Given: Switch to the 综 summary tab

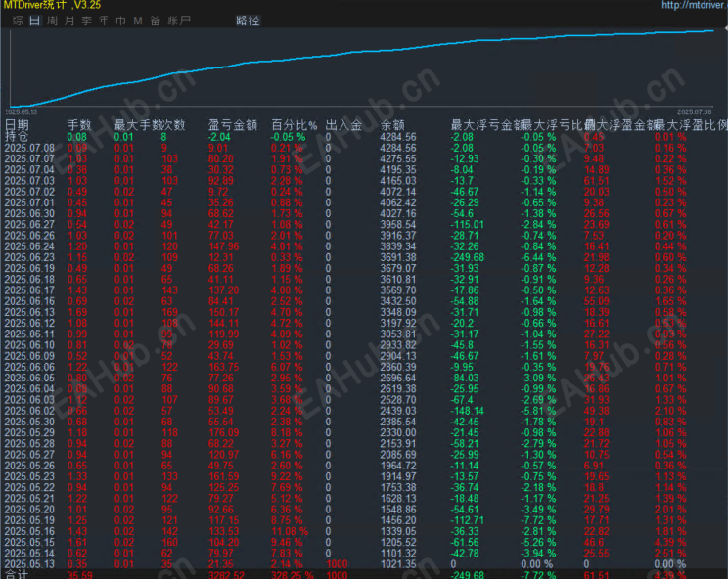Looking at the screenshot, I should 18,21.
